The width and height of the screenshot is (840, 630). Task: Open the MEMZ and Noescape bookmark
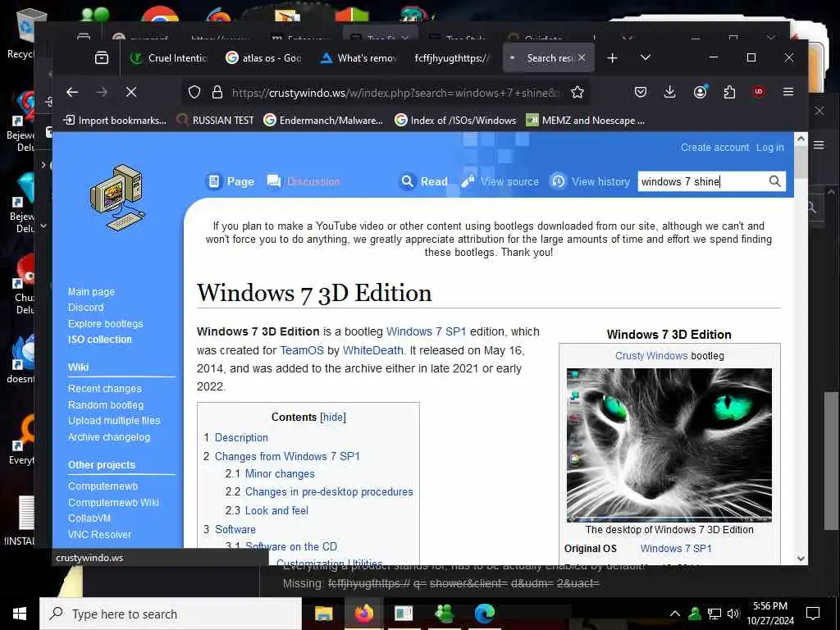[586, 121]
